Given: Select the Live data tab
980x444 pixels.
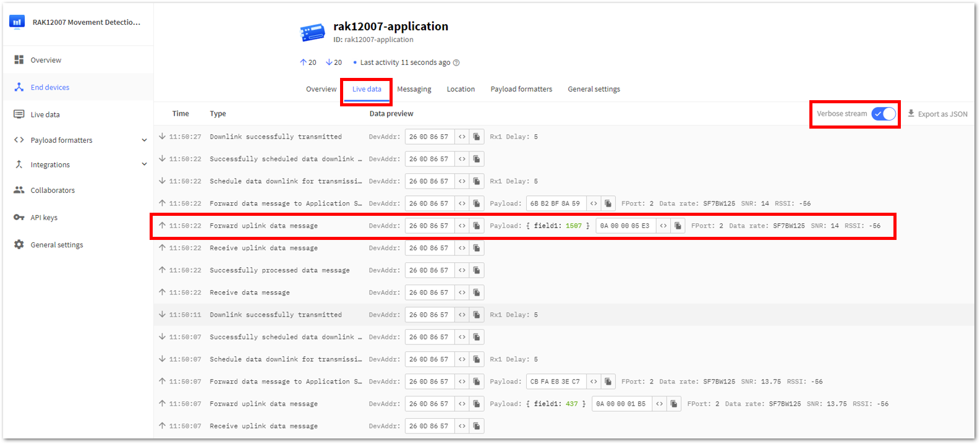Looking at the screenshot, I should click(x=367, y=89).
